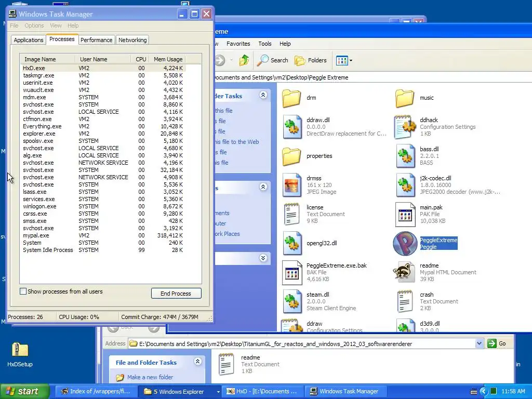The image size is (532, 399).
Task: Expand Windows Explorer taskbar group dropdown
Action: pyautogui.click(x=218, y=392)
